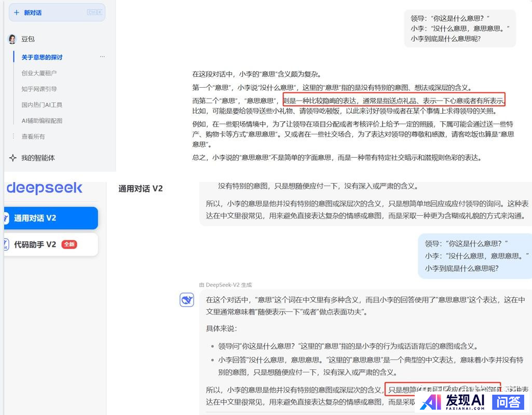Click the deepseek logo

click(x=44, y=188)
